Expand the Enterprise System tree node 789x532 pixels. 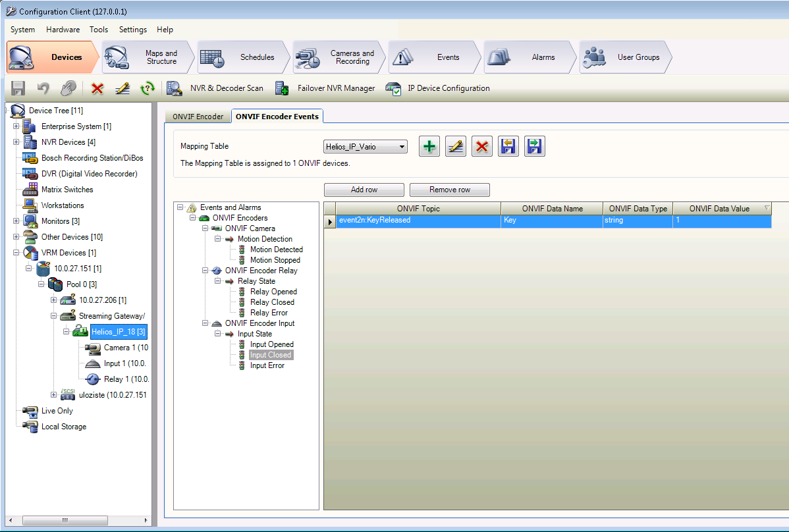pos(16,126)
